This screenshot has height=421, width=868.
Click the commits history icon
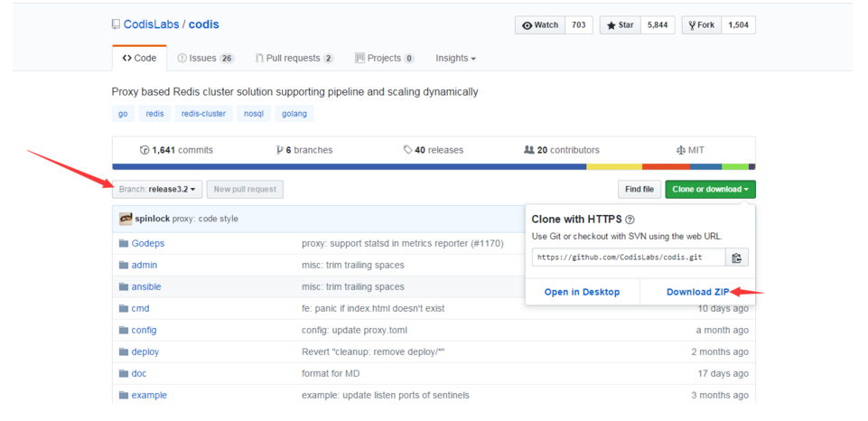point(145,150)
